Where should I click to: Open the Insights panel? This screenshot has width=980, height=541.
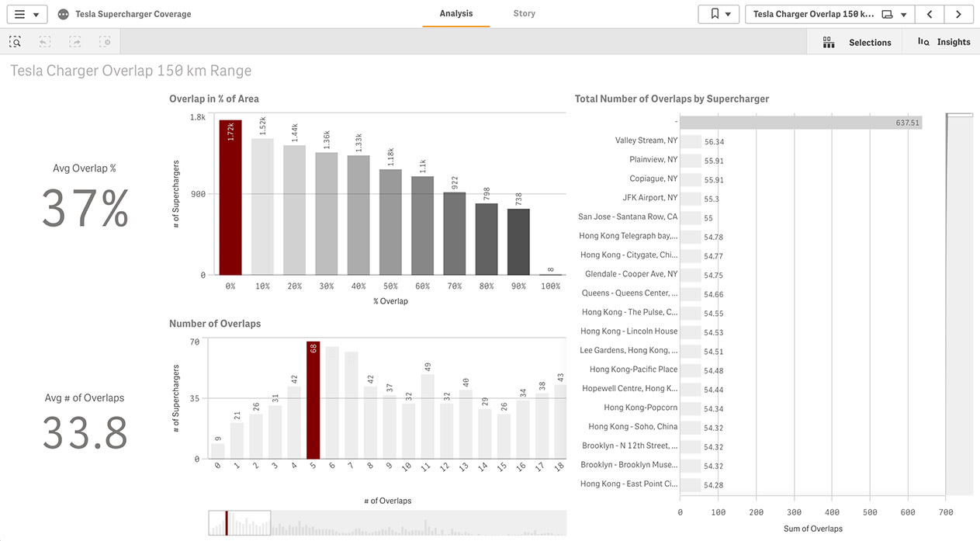click(x=944, y=42)
